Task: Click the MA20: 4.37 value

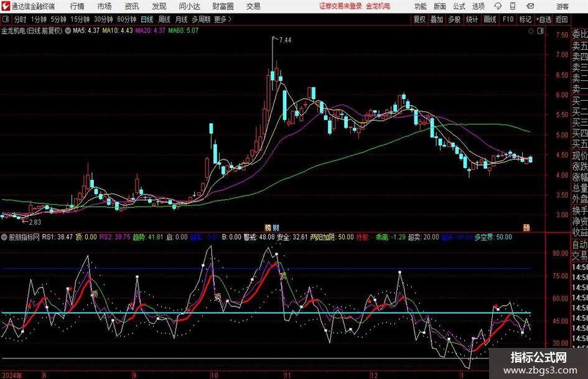Action: 151,30
